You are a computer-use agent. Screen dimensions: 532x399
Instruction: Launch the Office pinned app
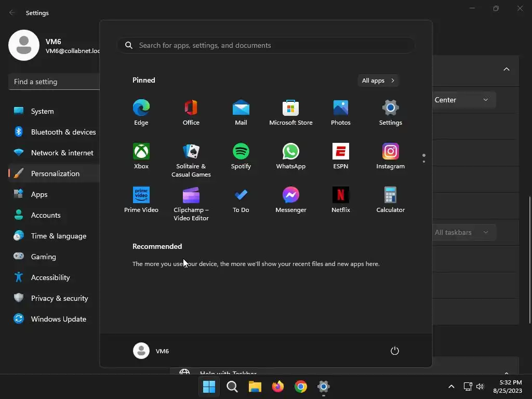pos(191,113)
